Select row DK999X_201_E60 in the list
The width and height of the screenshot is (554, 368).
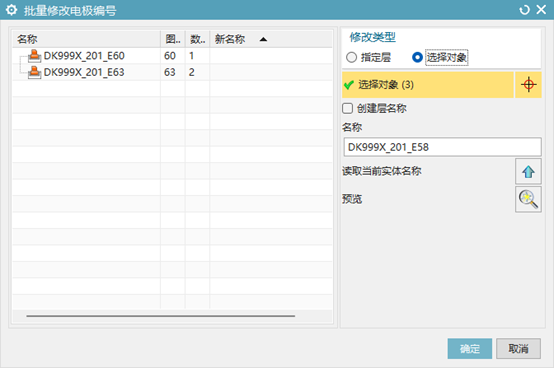[172, 56]
